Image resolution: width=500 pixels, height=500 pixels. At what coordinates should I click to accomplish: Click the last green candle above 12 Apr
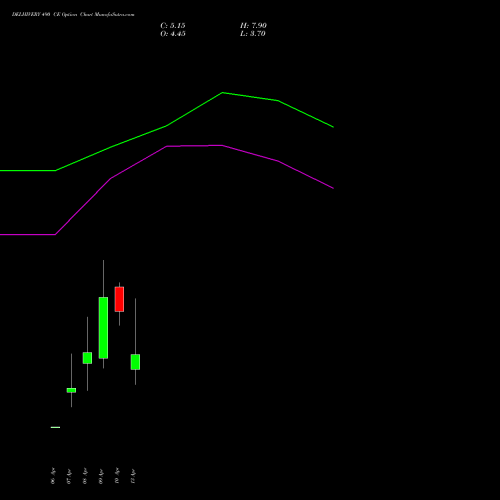[135, 362]
